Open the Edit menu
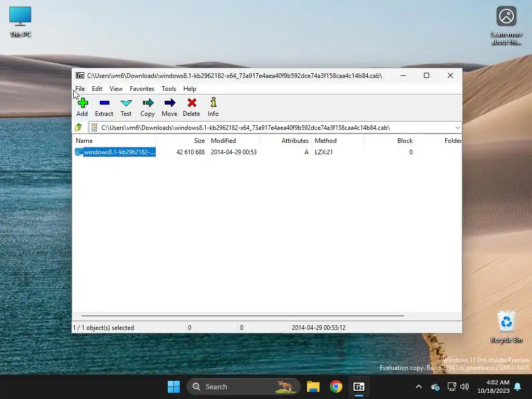 tap(97, 88)
